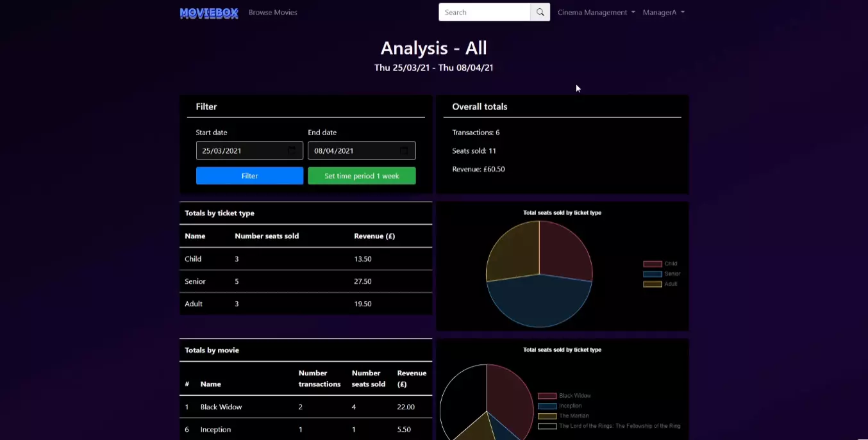Screen dimensions: 868x440
Task: Click Adult revenue value 19.50
Action: (363, 304)
